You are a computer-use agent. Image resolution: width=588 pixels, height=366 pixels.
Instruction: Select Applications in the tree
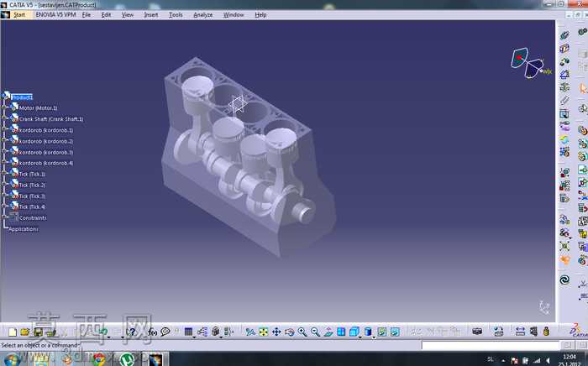[24, 229]
